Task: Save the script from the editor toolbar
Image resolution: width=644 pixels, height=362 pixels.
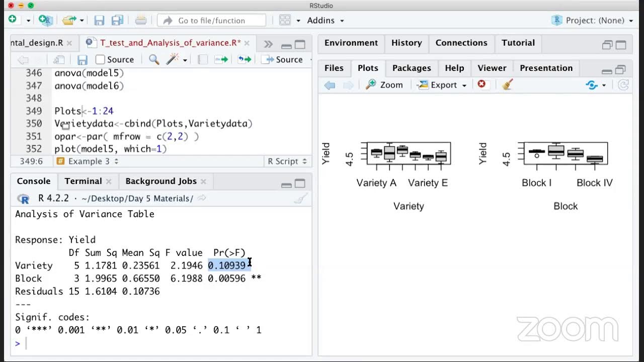Action: (x=83, y=60)
